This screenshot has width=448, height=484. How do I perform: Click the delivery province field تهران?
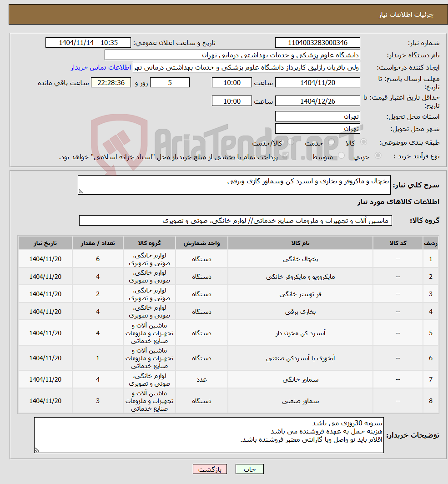coord(317,116)
